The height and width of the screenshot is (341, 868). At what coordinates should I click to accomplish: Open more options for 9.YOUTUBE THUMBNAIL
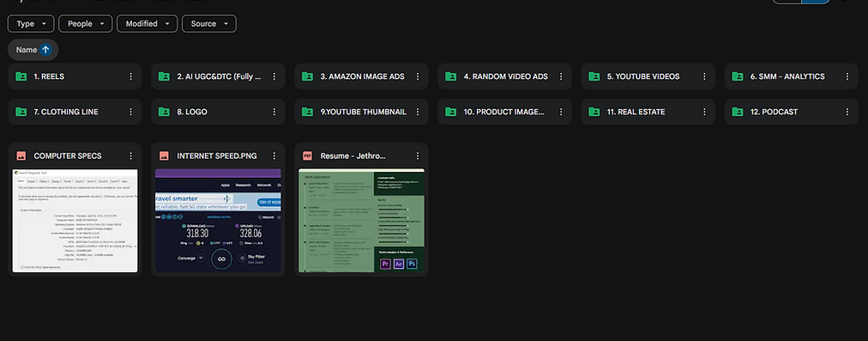point(418,112)
